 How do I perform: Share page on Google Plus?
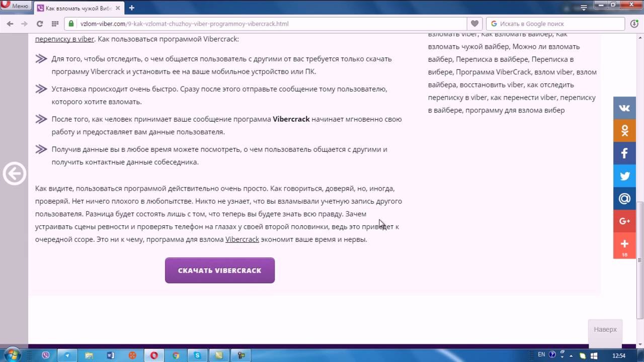coord(624,221)
